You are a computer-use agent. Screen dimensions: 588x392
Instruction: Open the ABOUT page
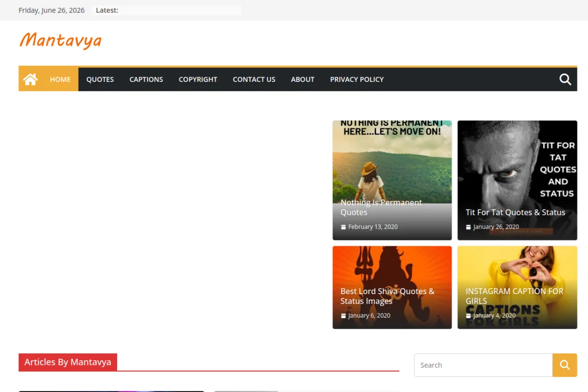coord(303,80)
